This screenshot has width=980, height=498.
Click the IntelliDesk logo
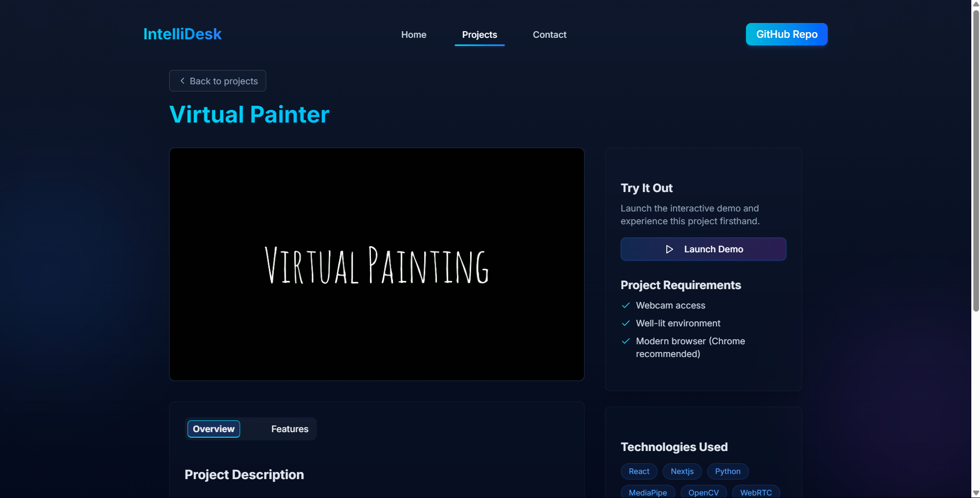pos(182,34)
